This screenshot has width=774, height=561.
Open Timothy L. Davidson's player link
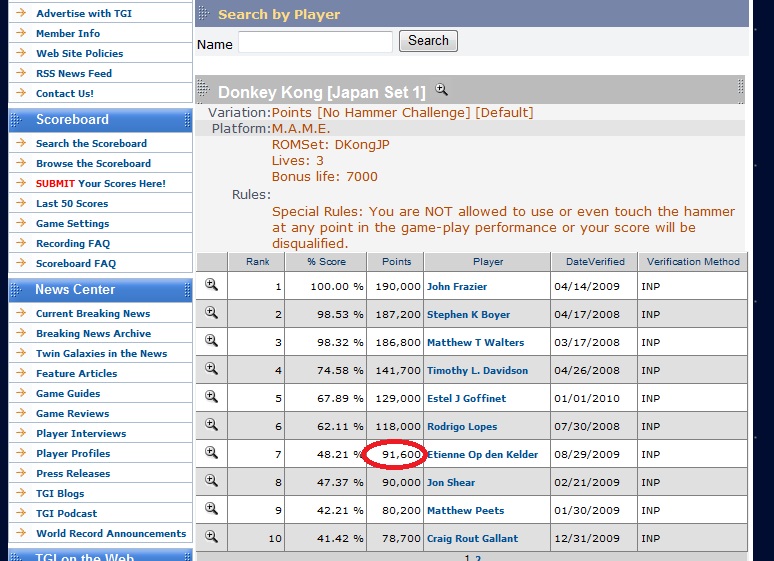pyautogui.click(x=477, y=370)
